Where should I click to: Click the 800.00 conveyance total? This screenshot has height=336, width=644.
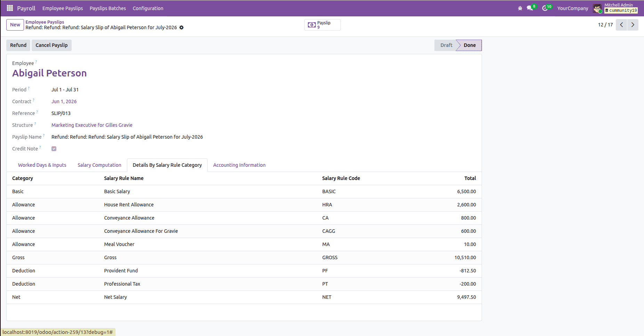click(468, 218)
